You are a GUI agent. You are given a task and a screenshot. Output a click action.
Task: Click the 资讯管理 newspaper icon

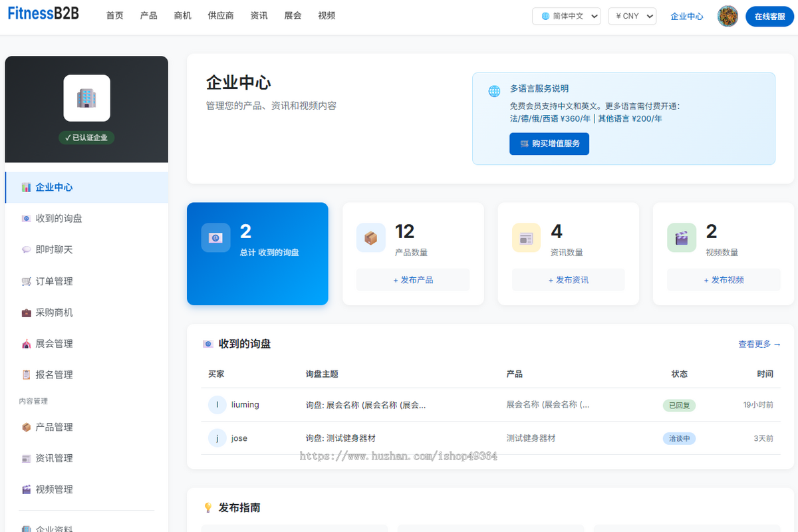[x=26, y=458]
